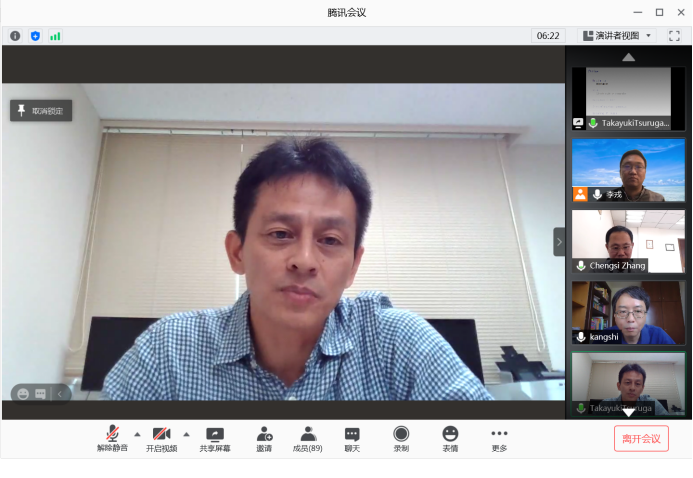The height and width of the screenshot is (478, 693).
Task: Leave the meeting with 离开会议 button
Action: (641, 438)
